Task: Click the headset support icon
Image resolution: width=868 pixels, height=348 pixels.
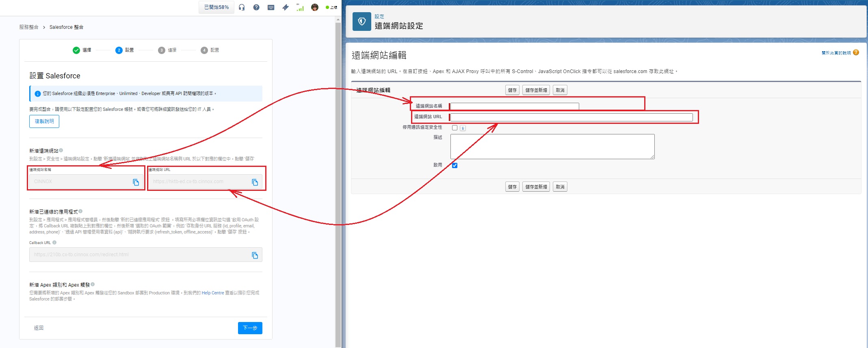Action: point(242,7)
